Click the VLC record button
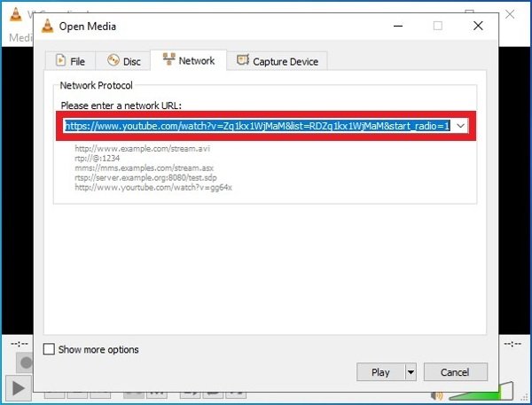 (x=26, y=362)
